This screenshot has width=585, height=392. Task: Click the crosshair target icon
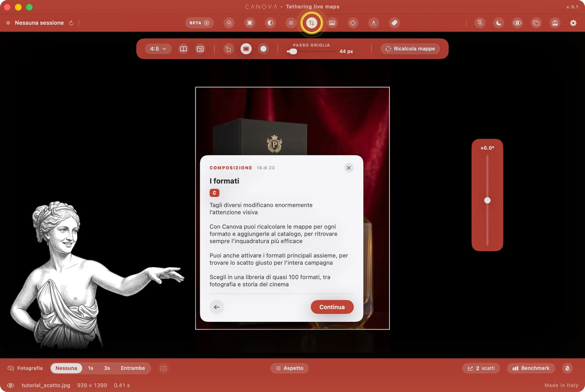click(353, 23)
